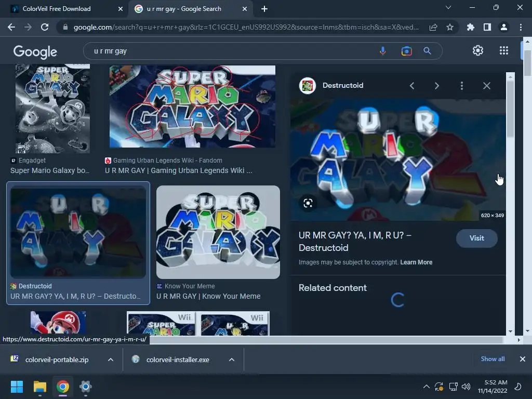Screen dimensions: 532x399
Task: Click U R MR GAY Know Your Meme caption
Action: point(208,296)
